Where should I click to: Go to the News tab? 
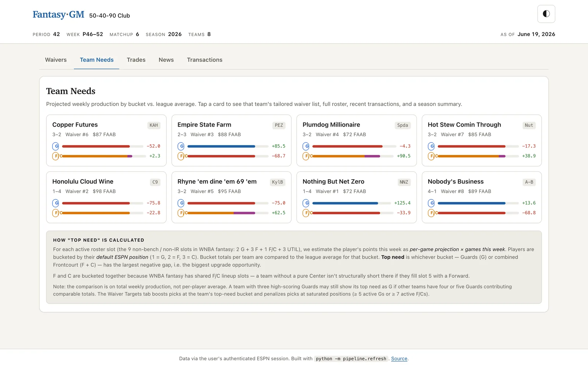[x=166, y=60]
